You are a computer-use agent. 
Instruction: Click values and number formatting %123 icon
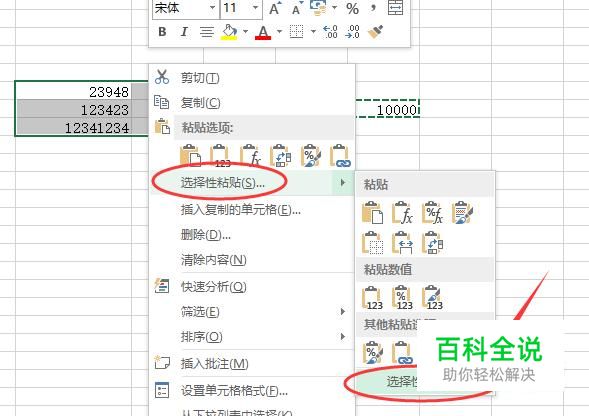402,298
